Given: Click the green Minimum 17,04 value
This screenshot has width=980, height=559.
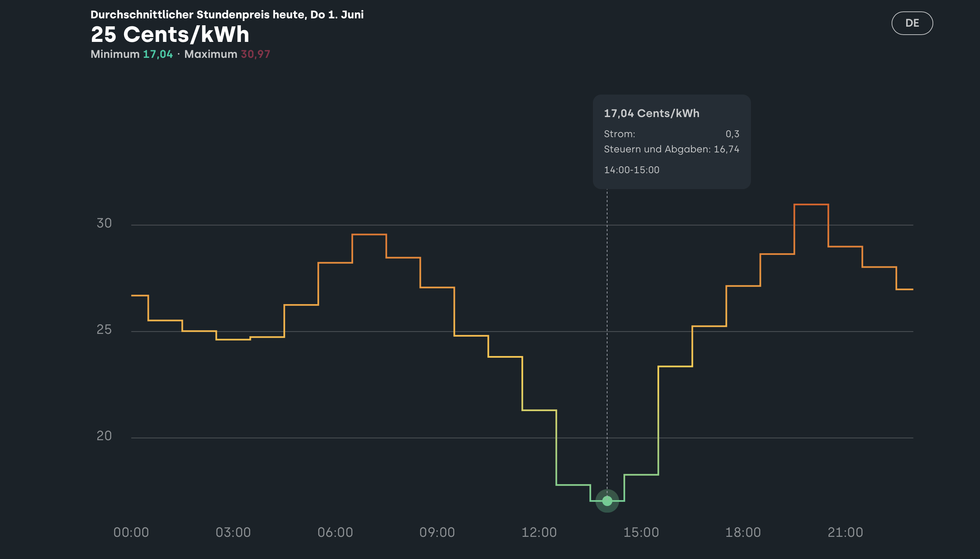Looking at the screenshot, I should tap(158, 54).
